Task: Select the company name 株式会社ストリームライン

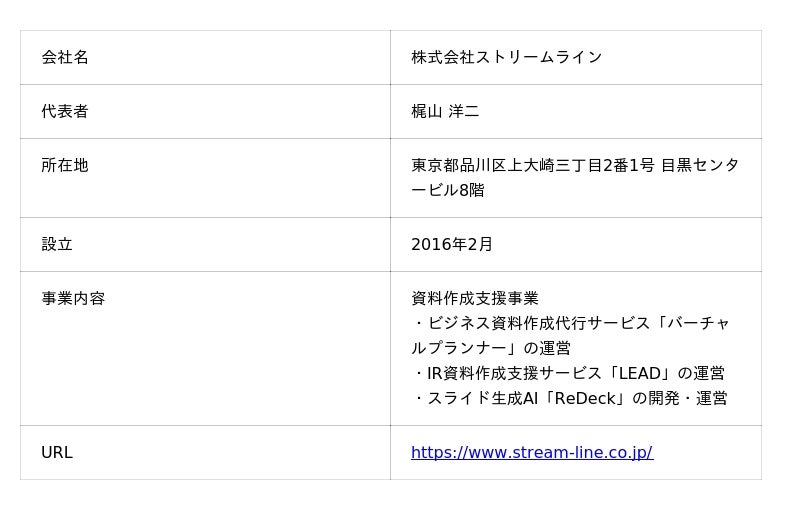Action: (x=506, y=57)
